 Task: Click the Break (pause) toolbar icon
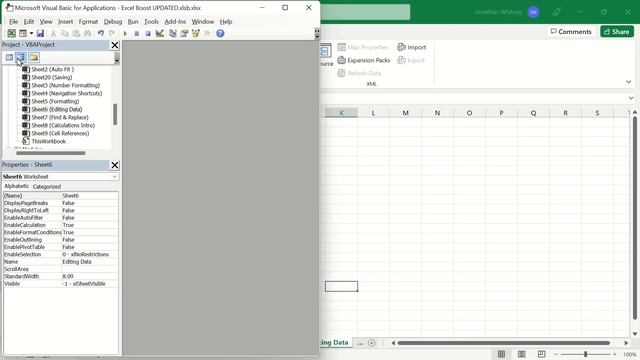pos(137,33)
